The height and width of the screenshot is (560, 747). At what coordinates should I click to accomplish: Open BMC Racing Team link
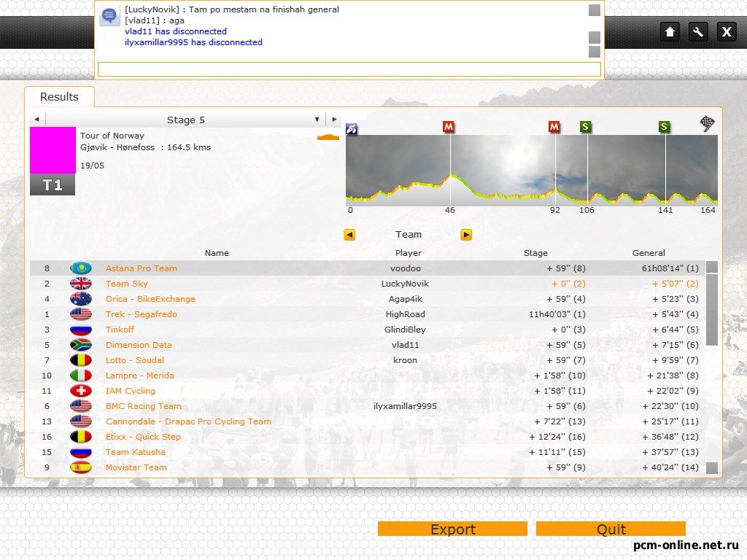click(x=144, y=405)
